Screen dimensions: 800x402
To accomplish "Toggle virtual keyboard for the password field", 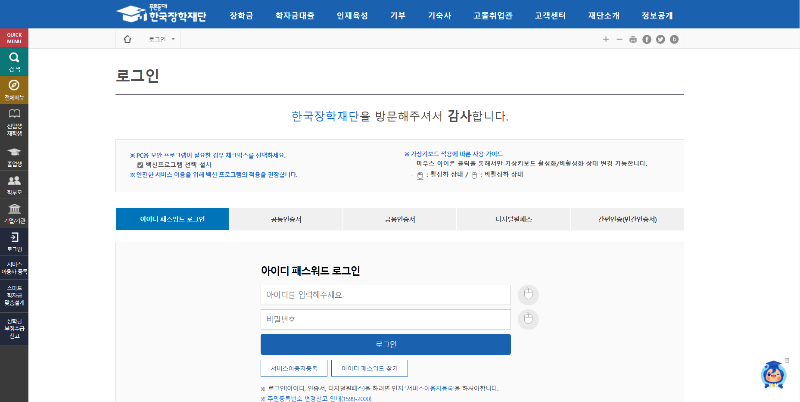I will 529,319.
